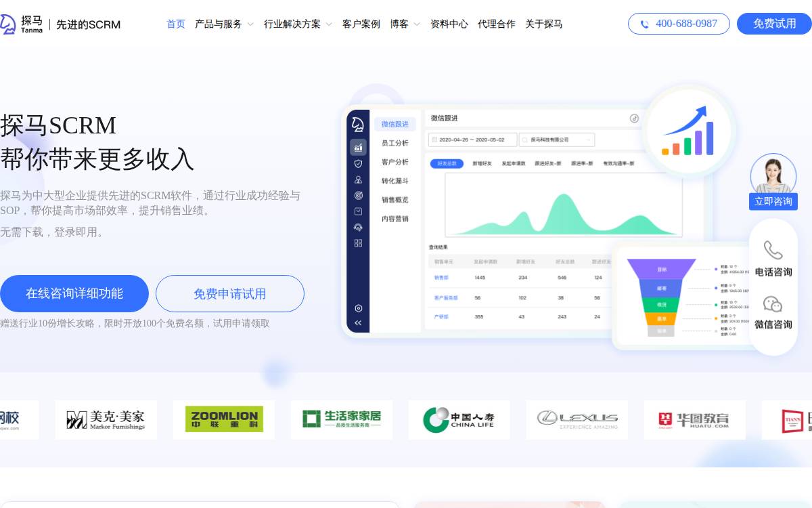Open the date range 2020-04-26 ~ 2020-05-02 picker
812x508 pixels.
472,140
